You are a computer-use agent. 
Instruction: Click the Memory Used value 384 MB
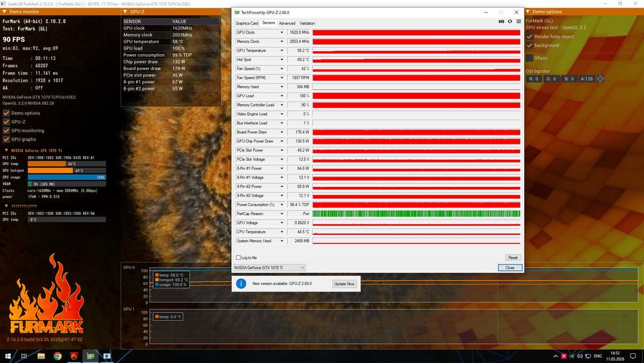299,87
